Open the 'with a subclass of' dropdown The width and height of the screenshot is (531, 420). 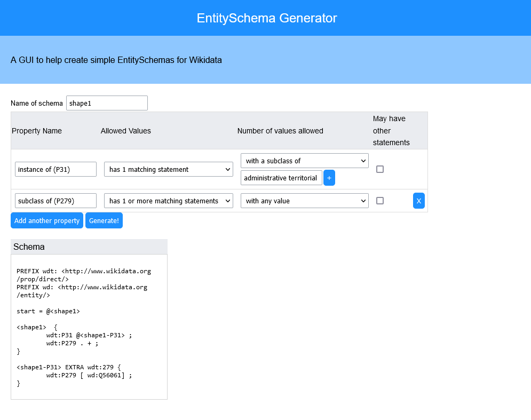point(304,161)
